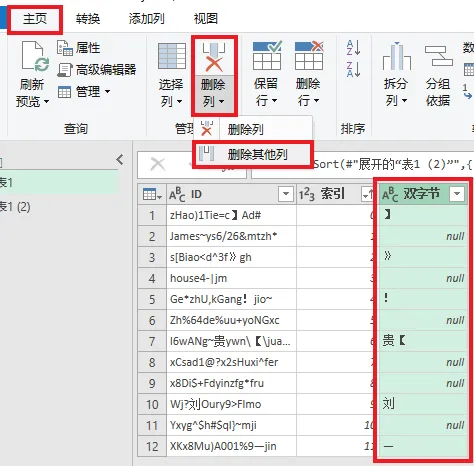Expand the 选择列 dropdown arrow
474x466 pixels.
click(x=179, y=101)
